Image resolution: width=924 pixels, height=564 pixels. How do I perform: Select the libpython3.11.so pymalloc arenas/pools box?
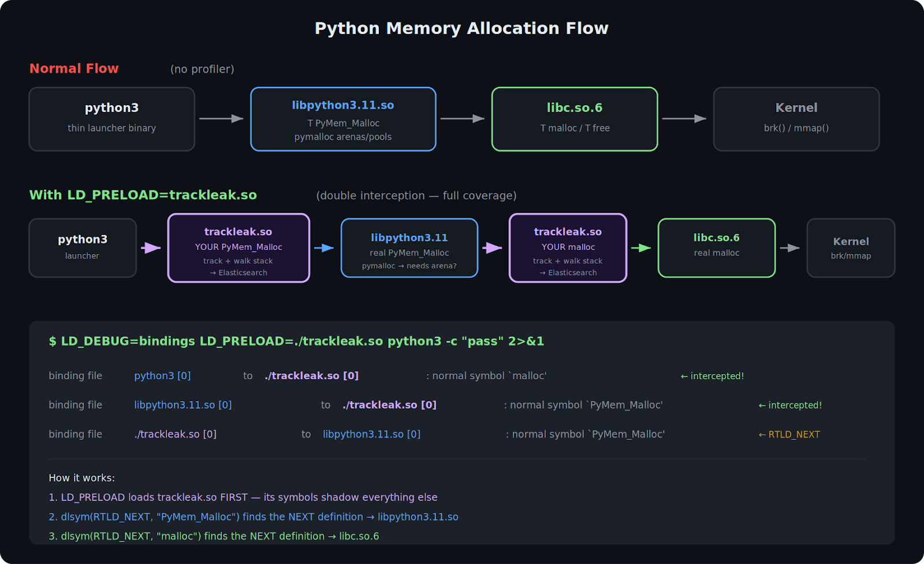click(x=343, y=119)
